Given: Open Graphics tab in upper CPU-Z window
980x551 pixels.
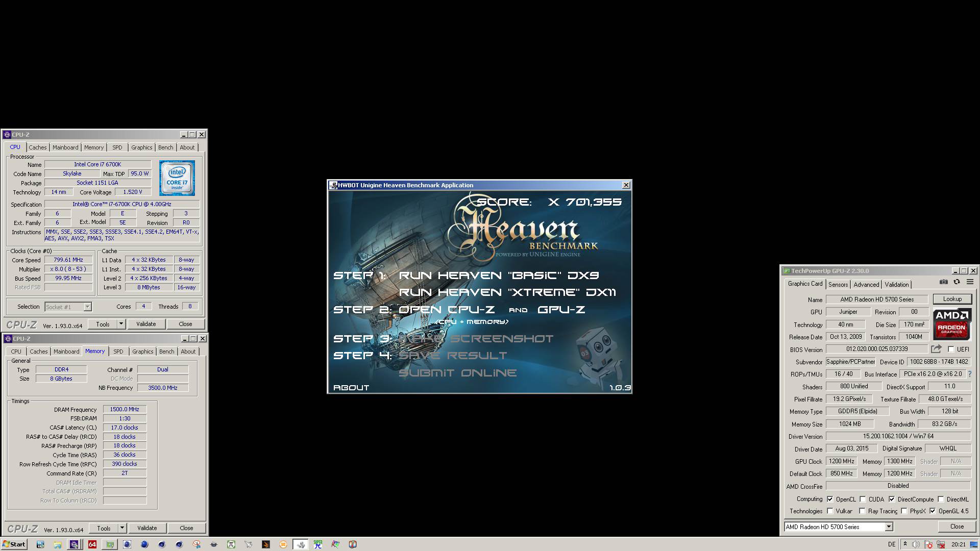Looking at the screenshot, I should pos(141,147).
